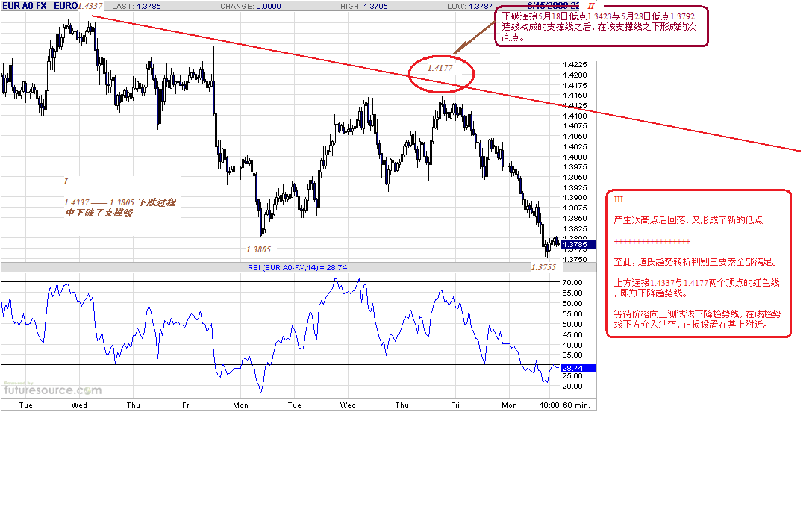The height and width of the screenshot is (521, 812).
Task: Click the 1.4050 price axis label
Action: pos(575,136)
